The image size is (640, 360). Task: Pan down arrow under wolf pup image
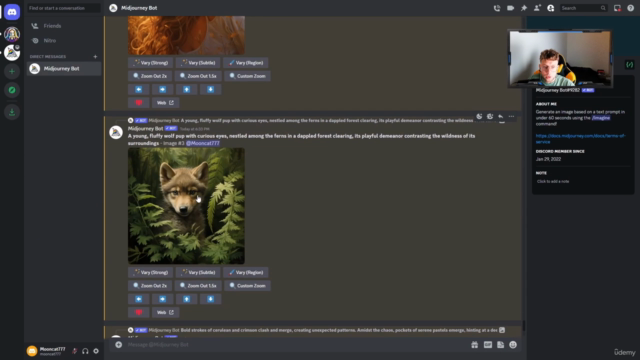(x=211, y=299)
